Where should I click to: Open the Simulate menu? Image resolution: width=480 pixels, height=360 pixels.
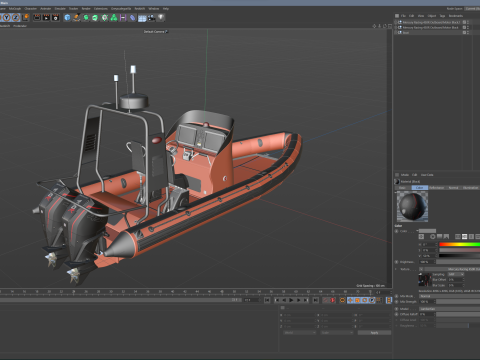60,9
